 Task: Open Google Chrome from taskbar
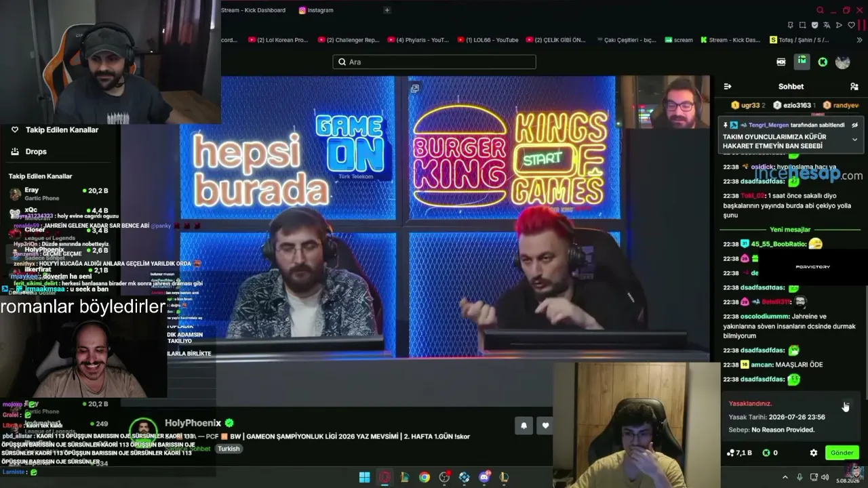click(x=424, y=477)
